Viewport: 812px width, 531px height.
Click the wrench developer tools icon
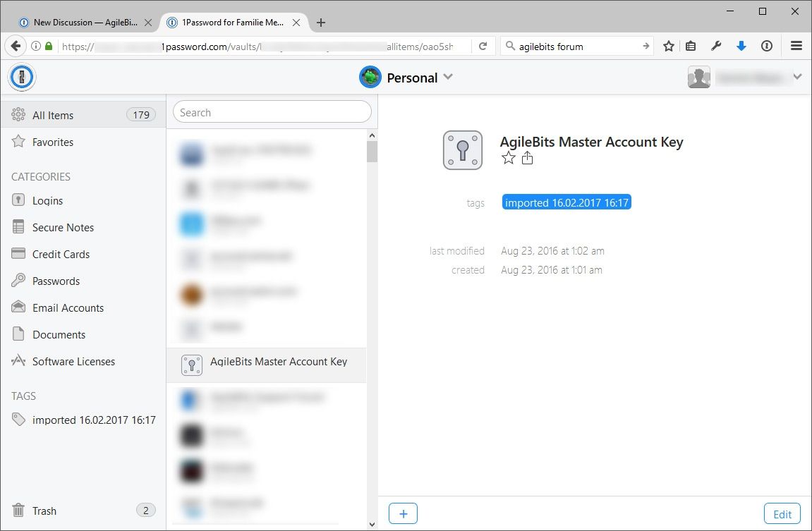716,46
